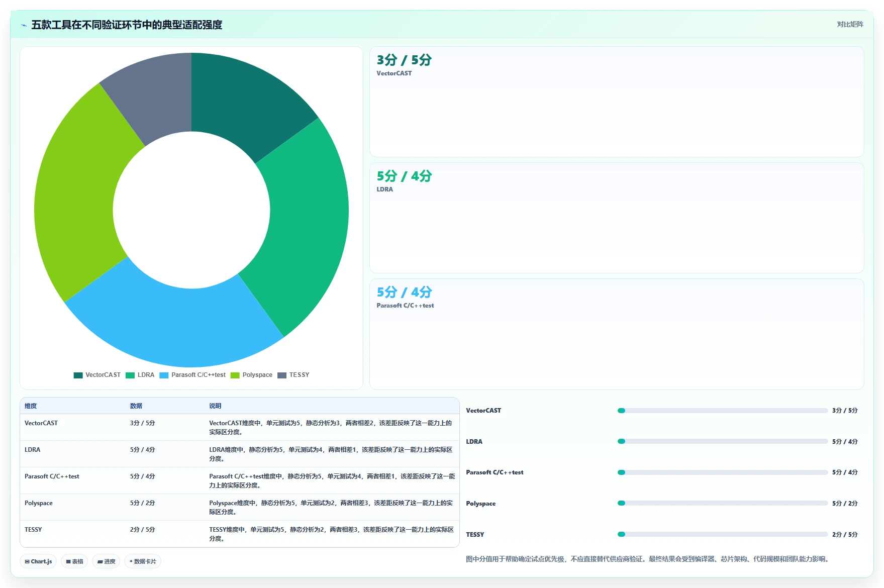The image size is (884, 588).
Task: Click the 3分 / 5分 value on the VectorCAST card
Action: click(x=404, y=60)
